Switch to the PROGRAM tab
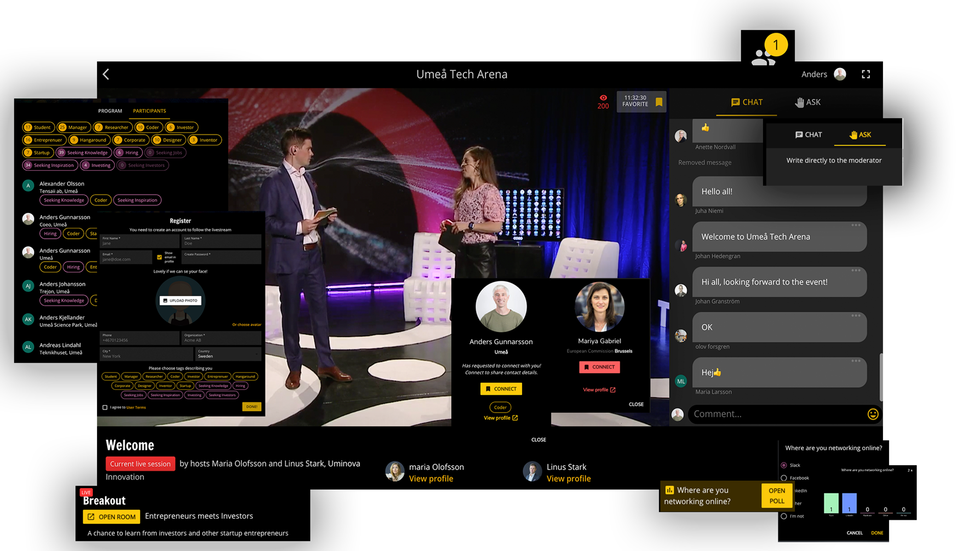This screenshot has height=551, width=980. (110, 111)
